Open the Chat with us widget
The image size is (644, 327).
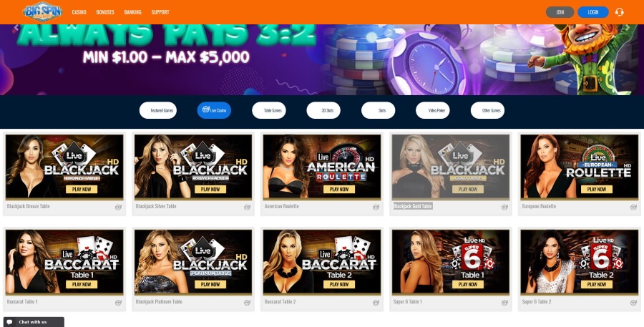(x=34, y=322)
